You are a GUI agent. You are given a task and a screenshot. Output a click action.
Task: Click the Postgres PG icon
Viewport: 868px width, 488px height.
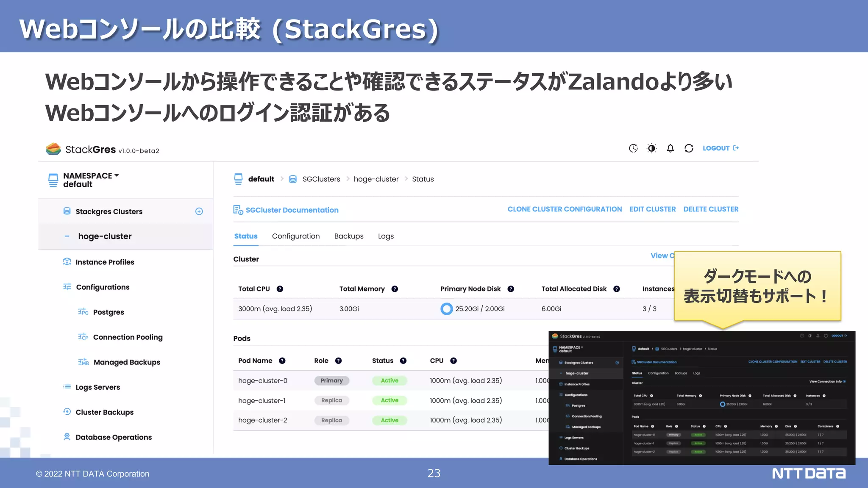[83, 311]
